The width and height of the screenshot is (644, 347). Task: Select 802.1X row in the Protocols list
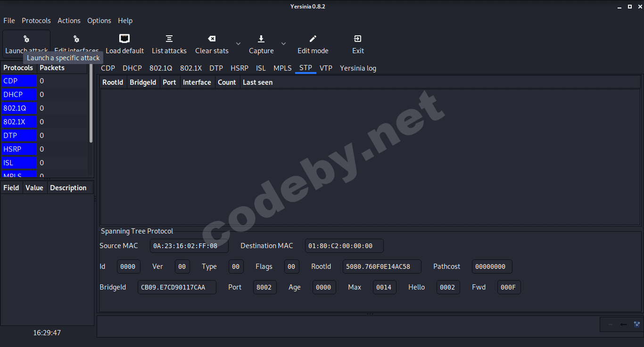click(x=44, y=122)
